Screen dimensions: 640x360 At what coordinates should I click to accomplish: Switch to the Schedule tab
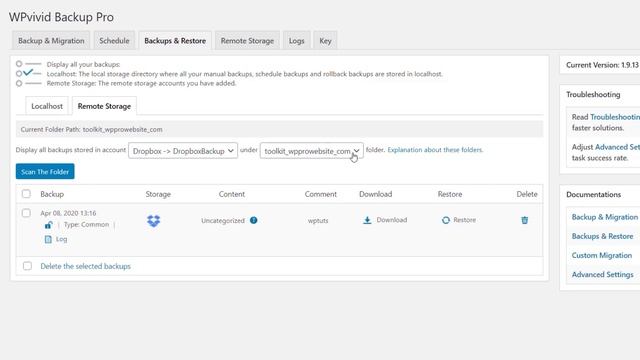click(x=114, y=41)
